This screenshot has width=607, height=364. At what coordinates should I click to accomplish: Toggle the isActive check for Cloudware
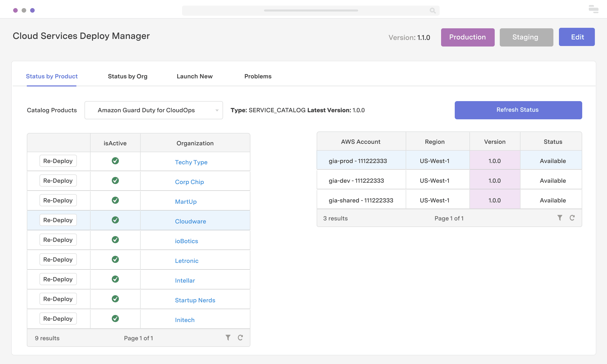pyautogui.click(x=115, y=220)
